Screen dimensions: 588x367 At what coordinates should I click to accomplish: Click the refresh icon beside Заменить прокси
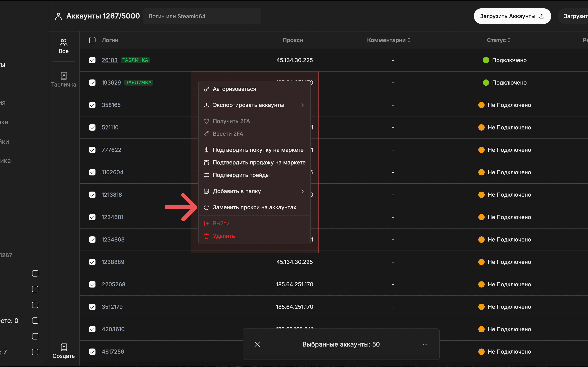pos(207,207)
